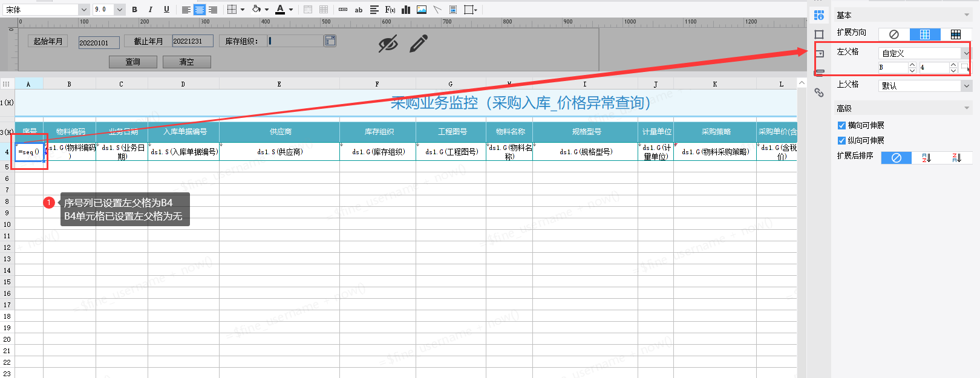Insert sub-report icon in toolbar
Screen dimensions: 980x378
tap(453, 10)
